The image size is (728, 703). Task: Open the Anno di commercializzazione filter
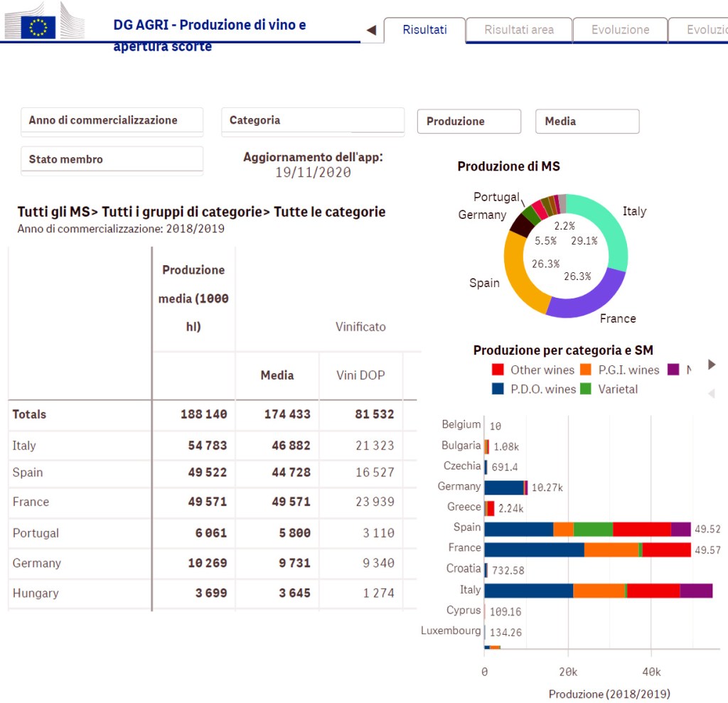[112, 121]
